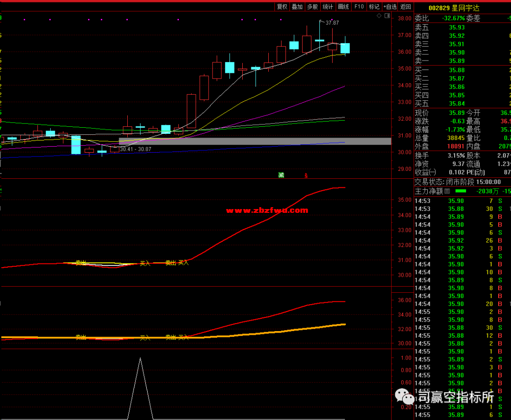Click the green 主力净额 bar indicator

460,191
